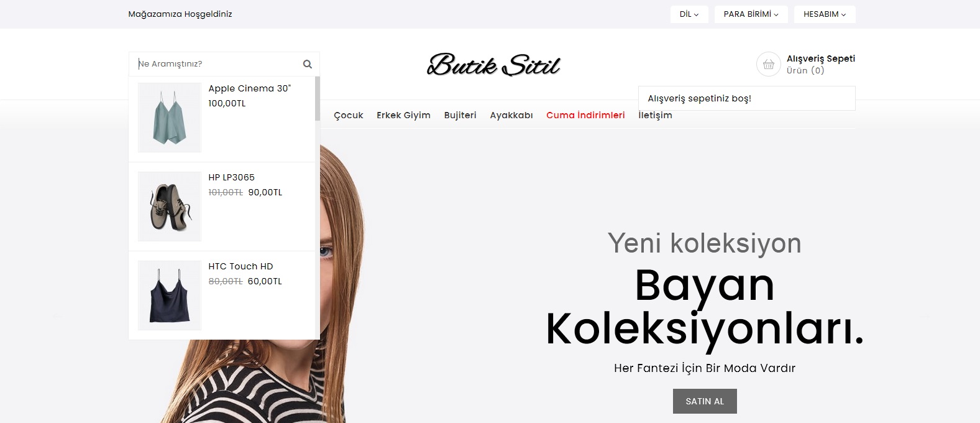The height and width of the screenshot is (423, 980).
Task: Open the Çocuk menu category
Action: (348, 115)
